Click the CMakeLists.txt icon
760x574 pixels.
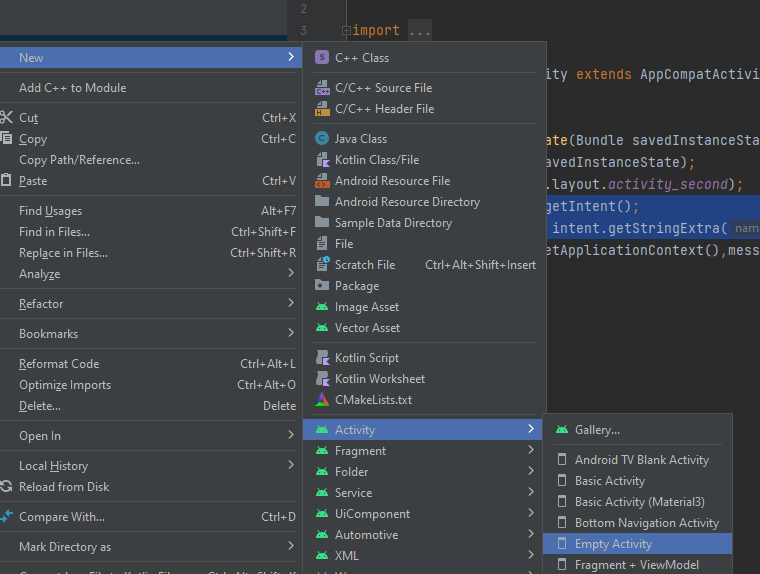pos(322,400)
